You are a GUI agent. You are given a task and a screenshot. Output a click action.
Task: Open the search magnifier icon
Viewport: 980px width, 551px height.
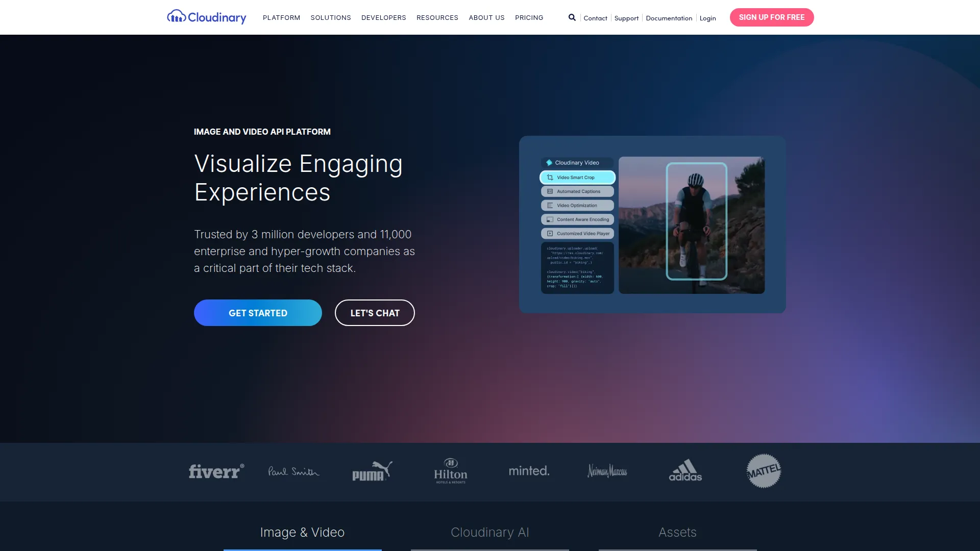[572, 17]
